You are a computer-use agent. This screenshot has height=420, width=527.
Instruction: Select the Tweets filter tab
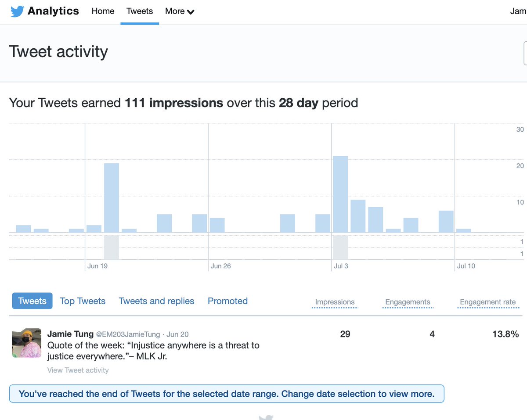(32, 301)
